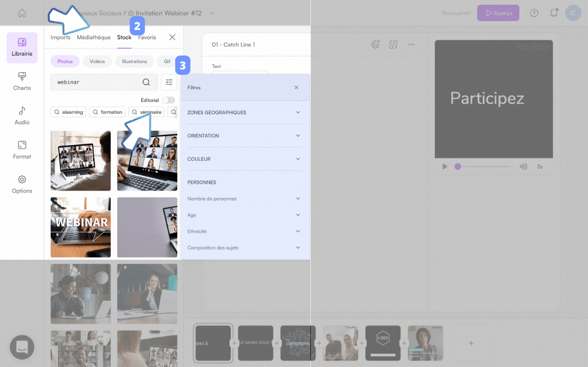Adjust the preview playback progress slider
Screen dimensions: 588x367
click(483, 166)
